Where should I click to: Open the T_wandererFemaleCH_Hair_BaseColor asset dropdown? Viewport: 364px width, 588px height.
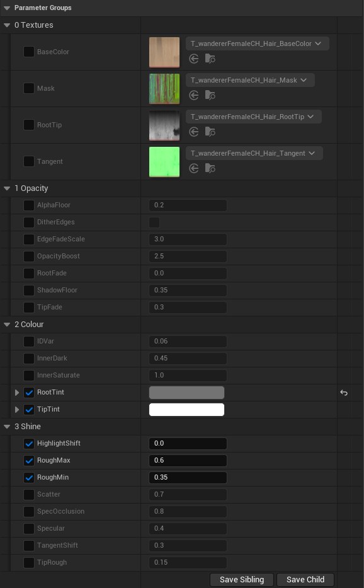pyautogui.click(x=257, y=43)
